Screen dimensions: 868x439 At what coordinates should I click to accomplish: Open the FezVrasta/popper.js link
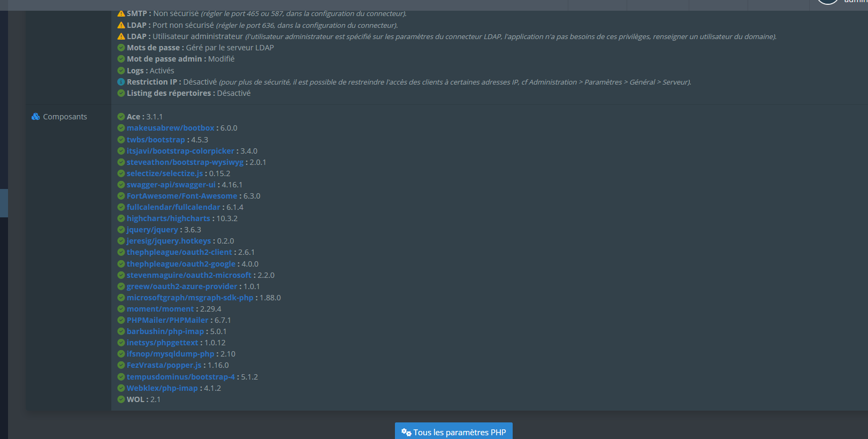point(164,365)
